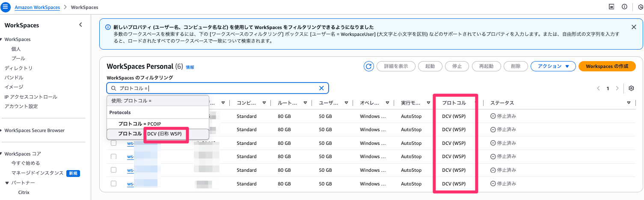Collapse the WorkSpaces side navigation panel
The height and width of the screenshot is (200, 644).
point(80,25)
